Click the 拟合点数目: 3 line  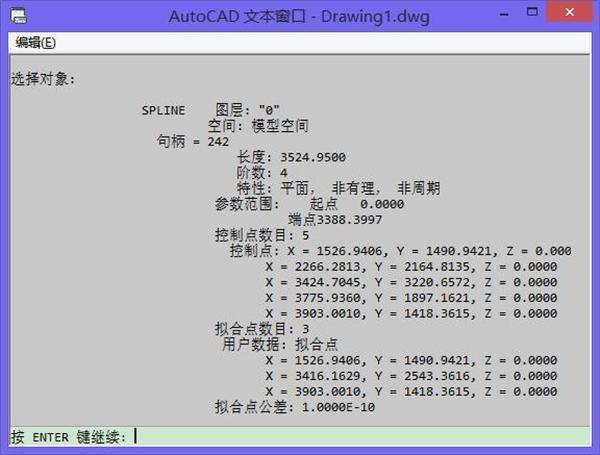(x=262, y=329)
